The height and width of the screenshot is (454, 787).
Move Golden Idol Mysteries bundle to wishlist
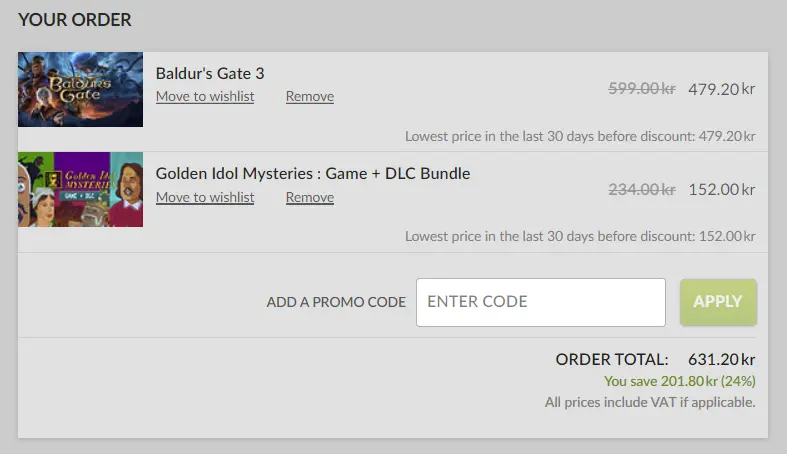(205, 198)
